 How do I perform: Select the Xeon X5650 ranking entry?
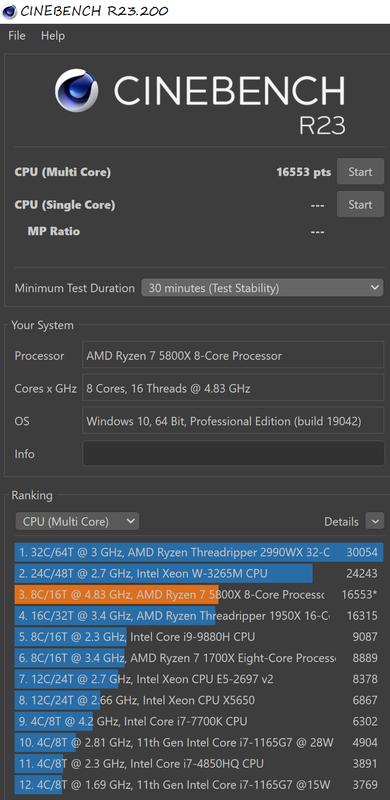[199, 701]
